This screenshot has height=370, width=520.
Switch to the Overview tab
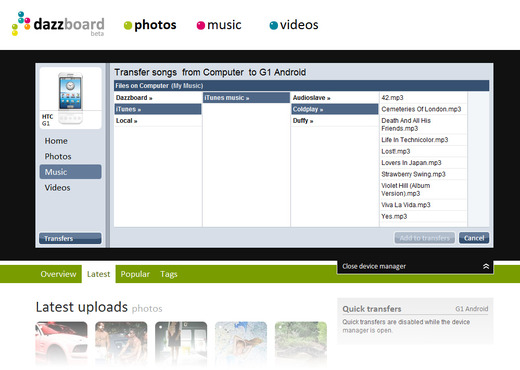(x=58, y=274)
